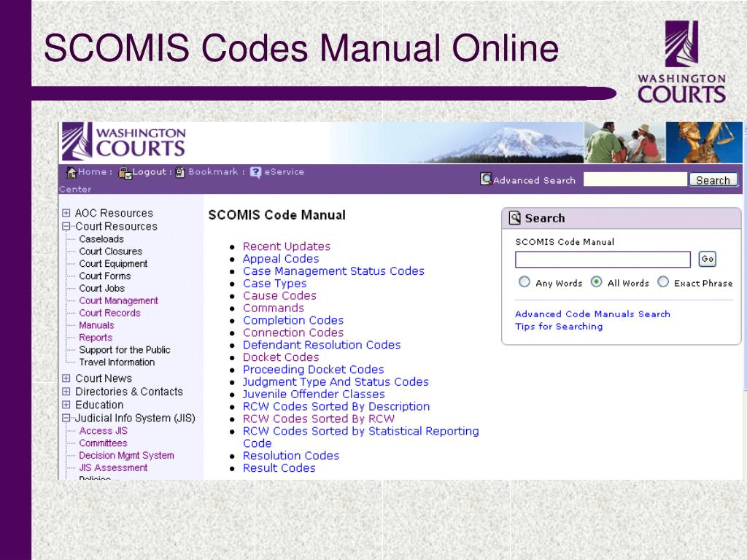Viewport: 747px width, 560px height.
Task: Open the Tips for Searching link
Action: 559,326
